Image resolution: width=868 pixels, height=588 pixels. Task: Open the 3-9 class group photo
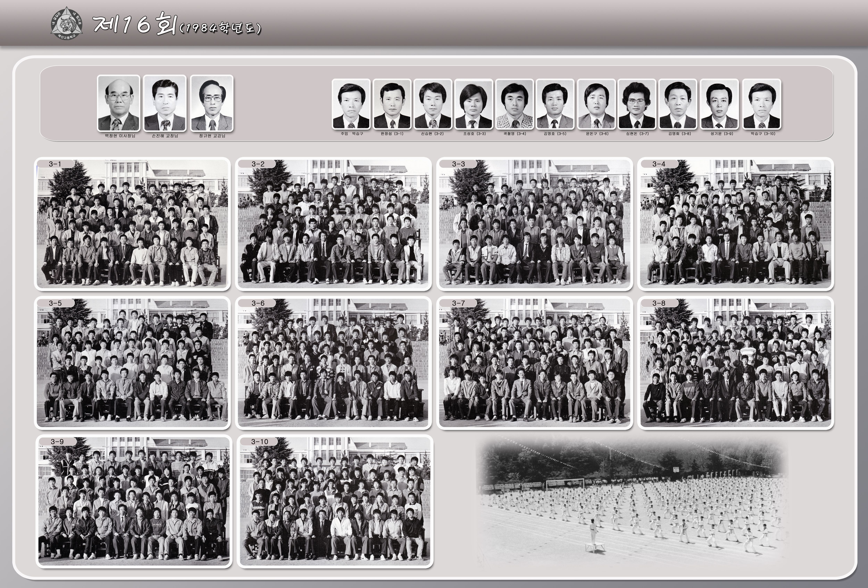pyautogui.click(x=134, y=501)
